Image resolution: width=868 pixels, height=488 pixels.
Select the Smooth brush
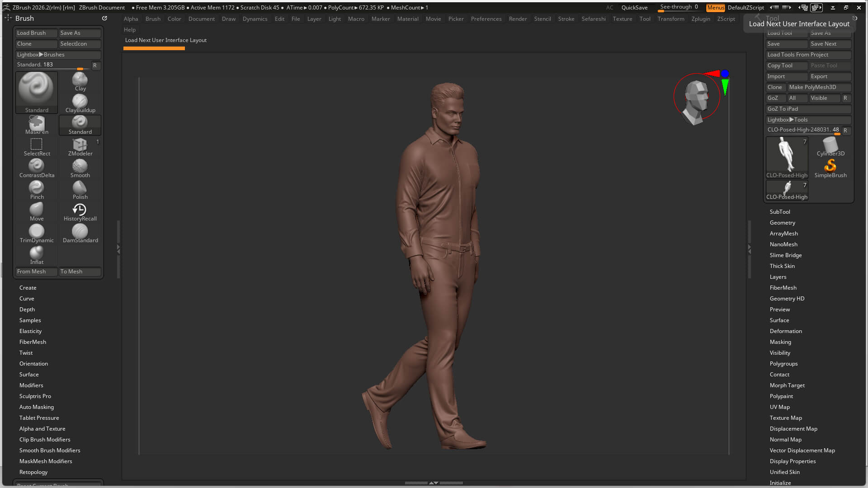[80, 169]
